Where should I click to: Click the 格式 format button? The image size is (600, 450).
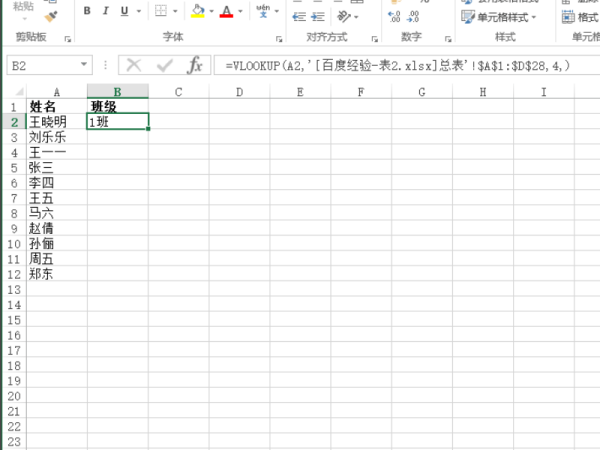click(580, 17)
